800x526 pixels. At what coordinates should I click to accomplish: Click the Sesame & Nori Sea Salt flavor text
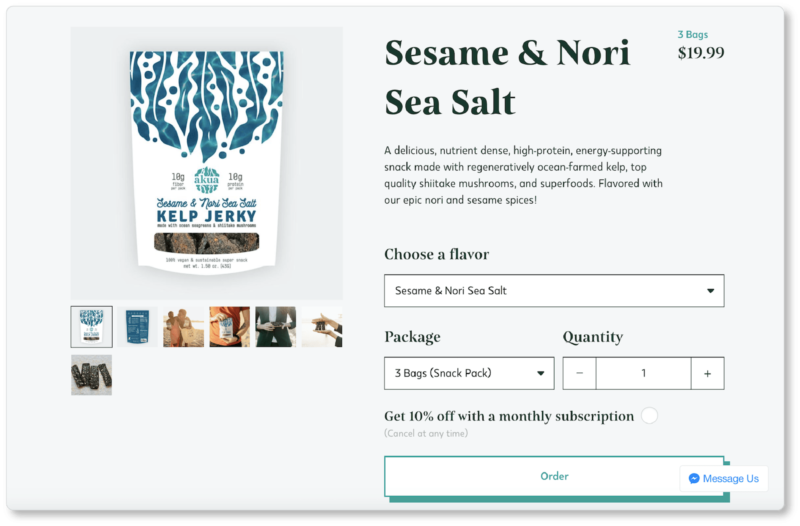click(x=451, y=291)
